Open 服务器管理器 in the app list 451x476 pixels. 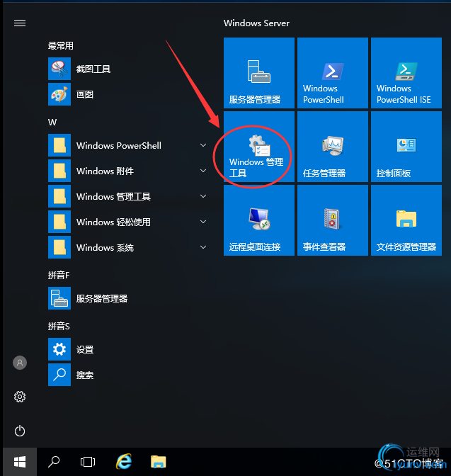point(127,298)
